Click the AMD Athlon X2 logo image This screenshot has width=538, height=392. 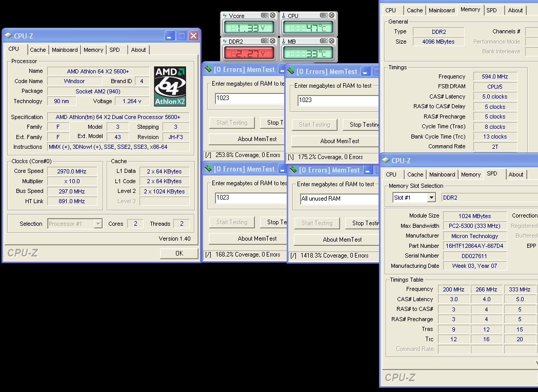(x=170, y=87)
